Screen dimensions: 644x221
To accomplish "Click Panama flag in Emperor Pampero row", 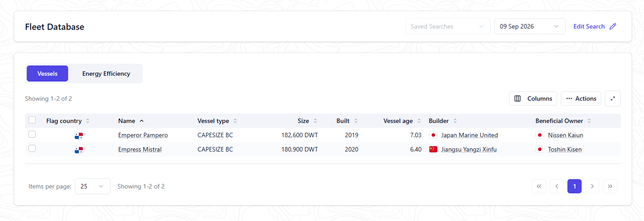I will tap(79, 135).
